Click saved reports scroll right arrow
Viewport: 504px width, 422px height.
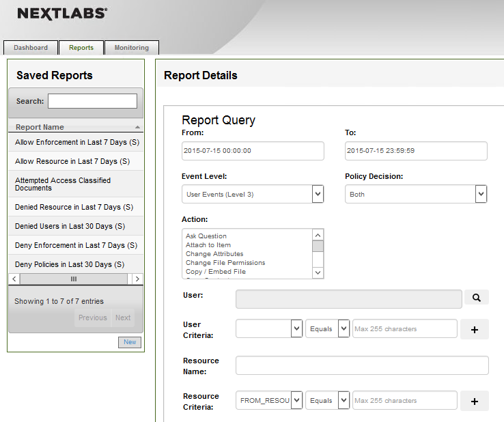pos(137,279)
